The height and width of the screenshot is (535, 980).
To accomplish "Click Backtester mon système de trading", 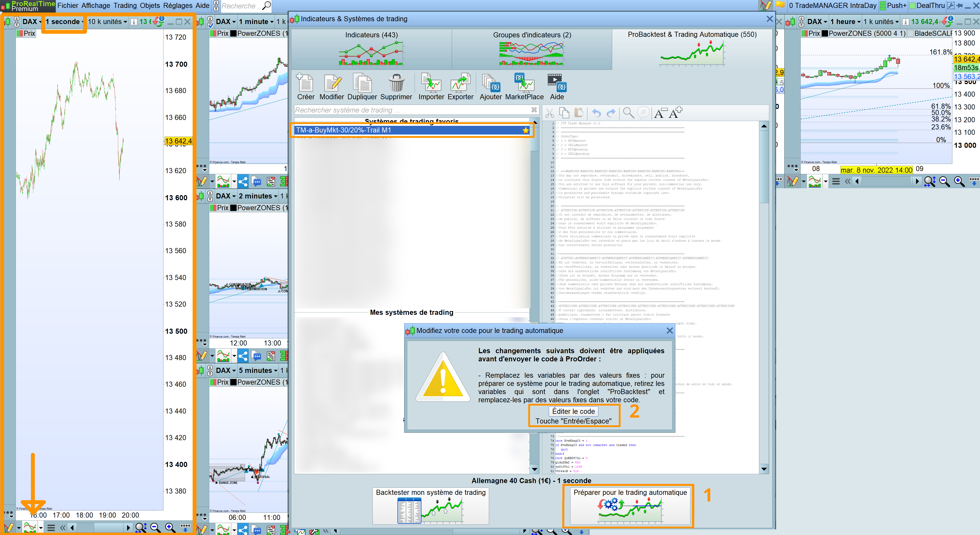I will tap(431, 506).
